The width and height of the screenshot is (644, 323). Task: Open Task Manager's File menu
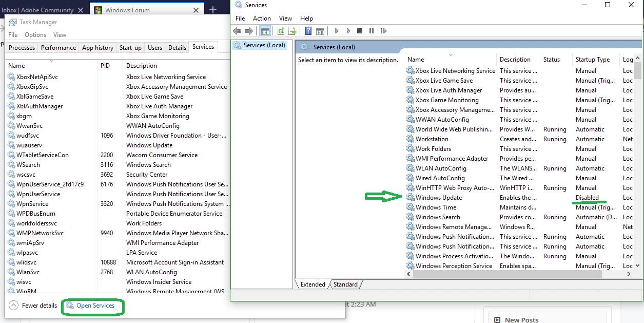13,35
